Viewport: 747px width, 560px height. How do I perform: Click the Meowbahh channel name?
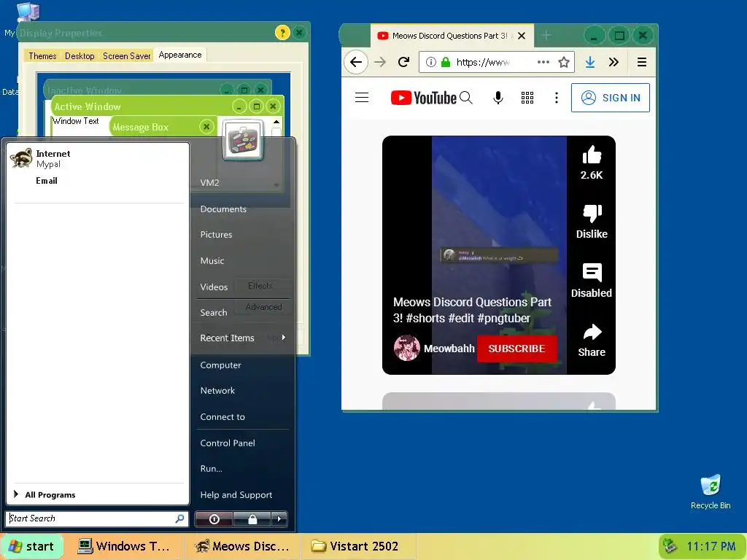click(449, 349)
